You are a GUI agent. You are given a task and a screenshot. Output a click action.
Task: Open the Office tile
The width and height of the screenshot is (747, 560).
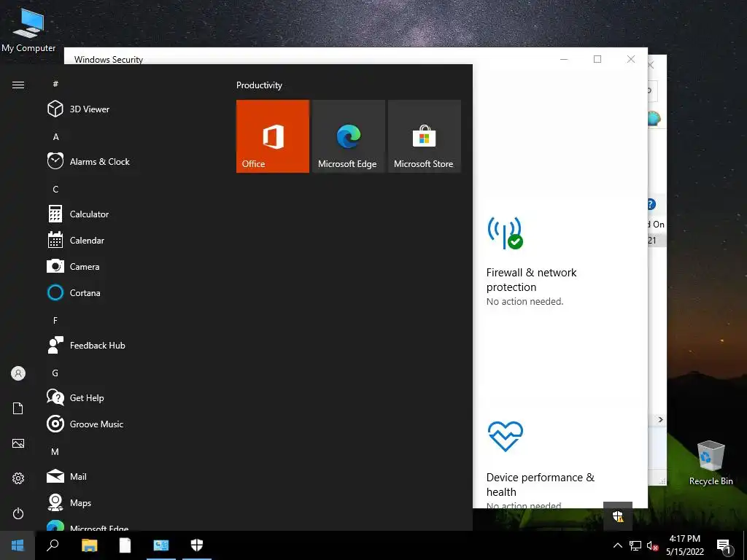click(x=273, y=136)
